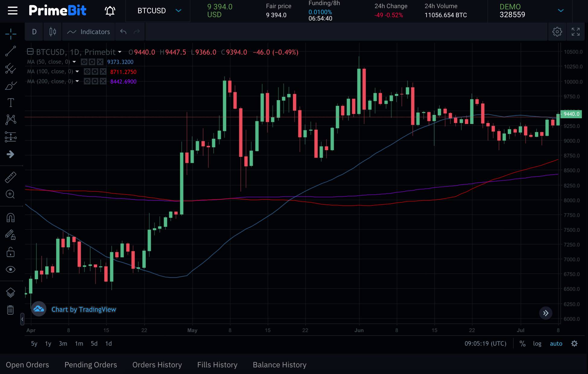The width and height of the screenshot is (588, 374).
Task: Expand the DEMO account dropdown
Action: point(560,11)
